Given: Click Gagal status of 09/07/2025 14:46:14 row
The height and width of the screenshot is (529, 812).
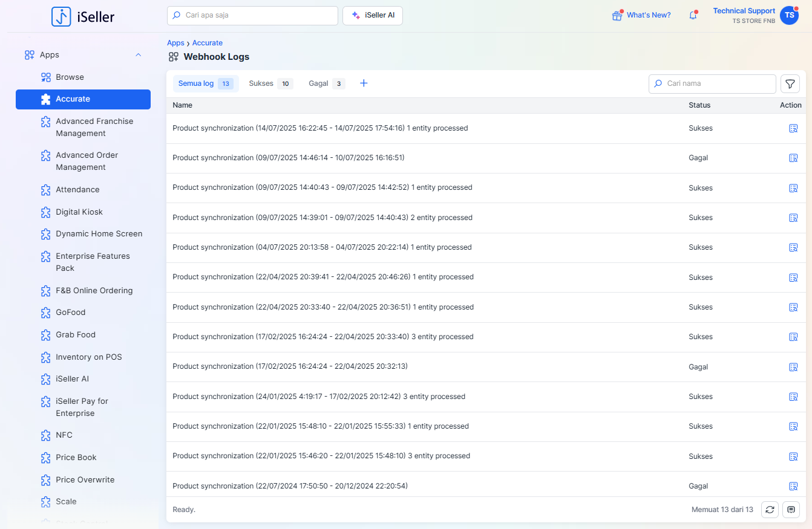Looking at the screenshot, I should (698, 158).
